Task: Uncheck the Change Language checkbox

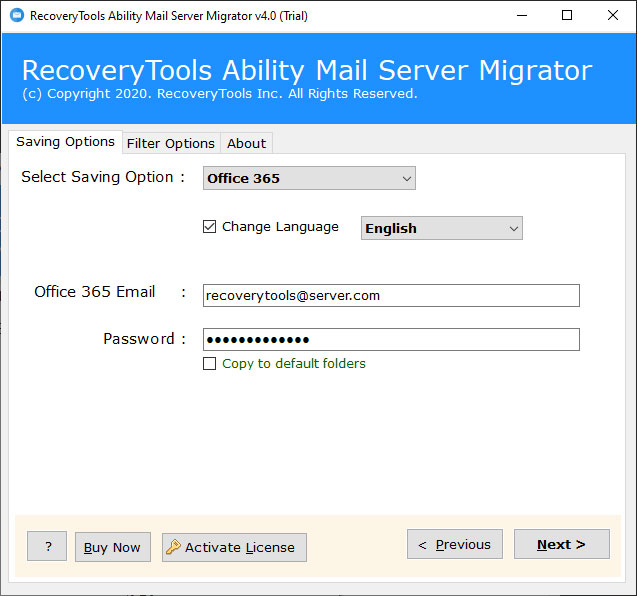Action: (210, 226)
